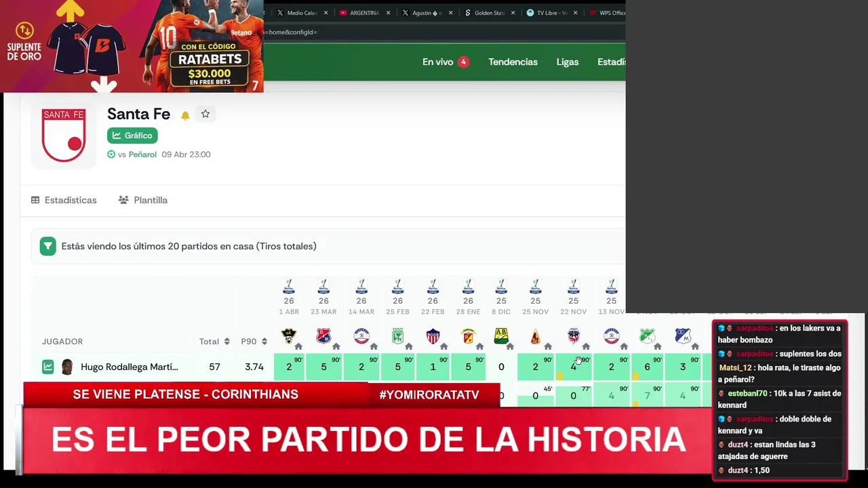Select the 23 MAR opponent team crest
Screen dimensions: 868x488
click(x=323, y=335)
